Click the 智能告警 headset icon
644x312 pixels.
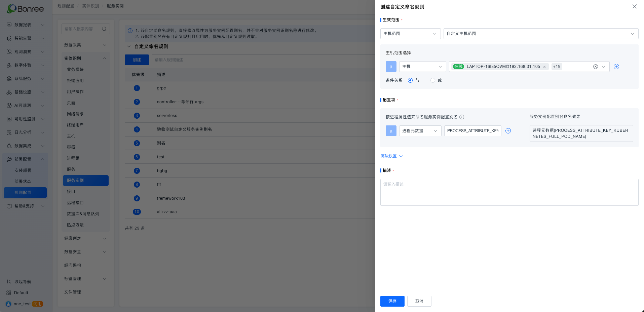point(9,38)
